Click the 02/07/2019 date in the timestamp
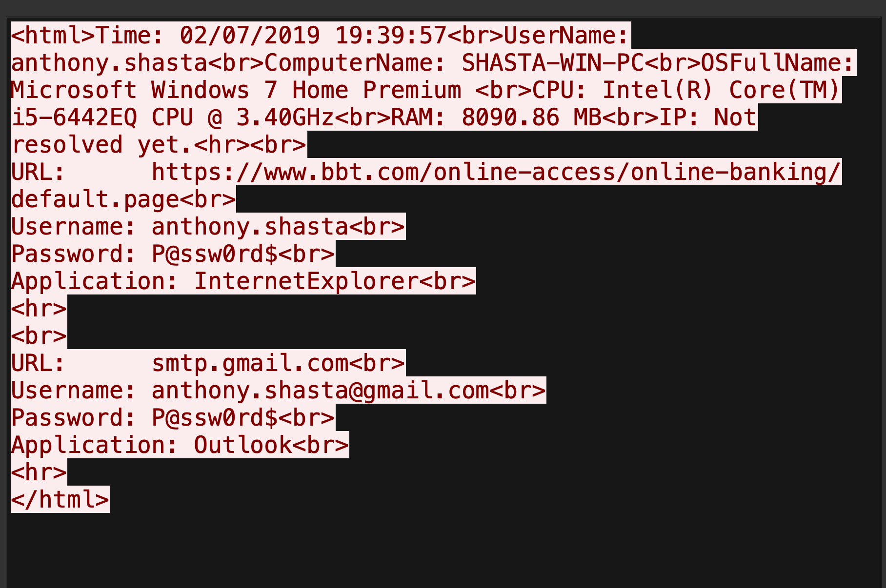The width and height of the screenshot is (886, 588). [x=250, y=36]
